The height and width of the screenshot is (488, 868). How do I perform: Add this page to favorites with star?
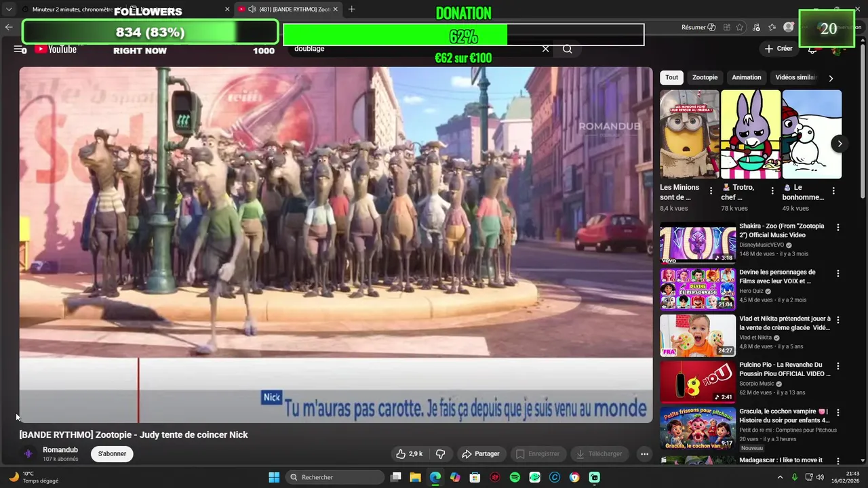point(740,27)
